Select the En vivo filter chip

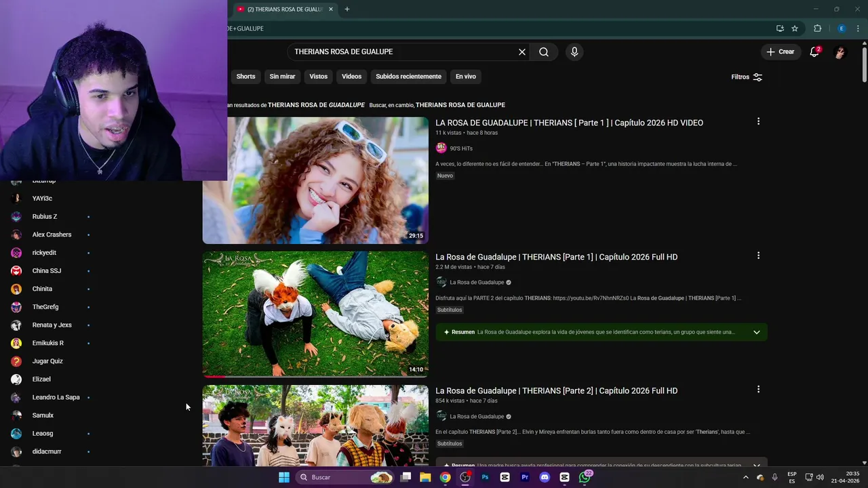click(465, 77)
